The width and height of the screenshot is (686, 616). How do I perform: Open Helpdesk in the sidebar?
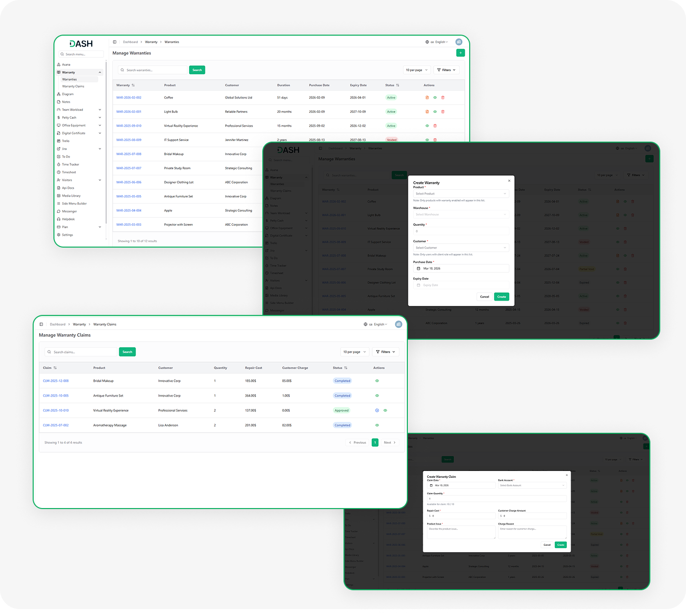coord(68,219)
